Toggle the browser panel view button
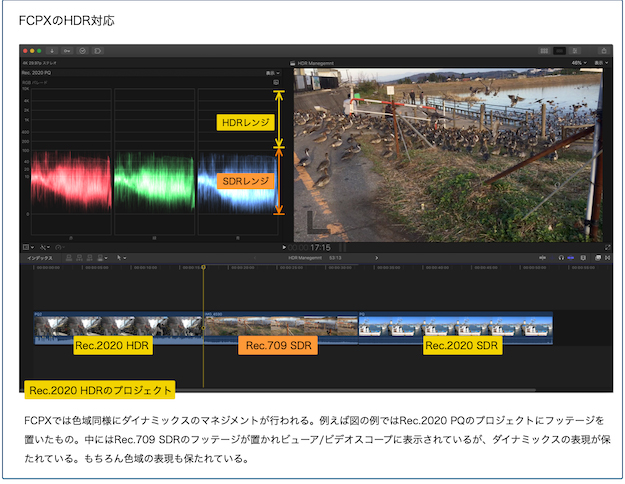Image resolution: width=625 pixels, height=484 pixels. click(543, 49)
